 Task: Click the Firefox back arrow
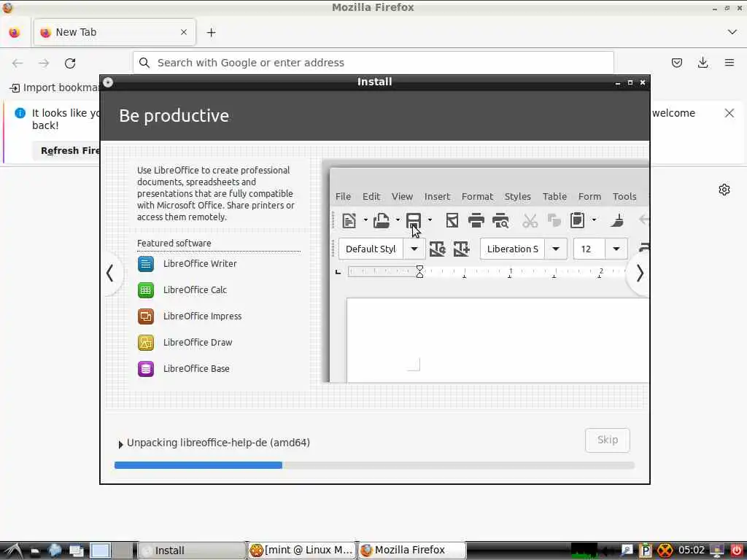click(18, 63)
